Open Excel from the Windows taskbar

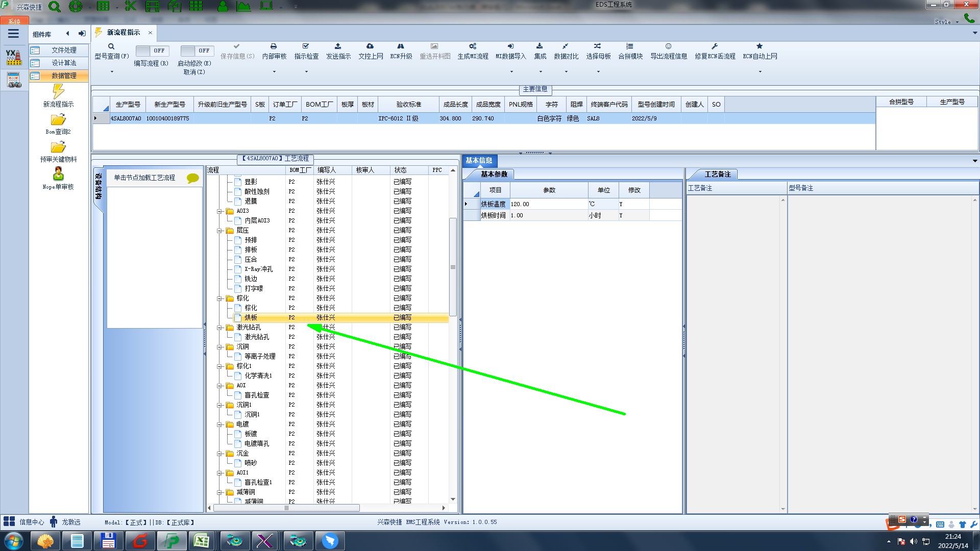(202, 541)
